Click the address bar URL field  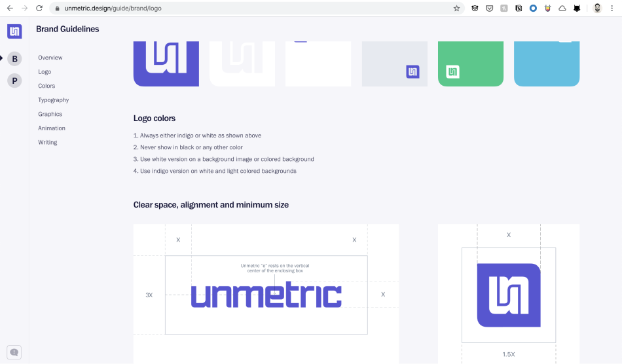[x=258, y=8]
